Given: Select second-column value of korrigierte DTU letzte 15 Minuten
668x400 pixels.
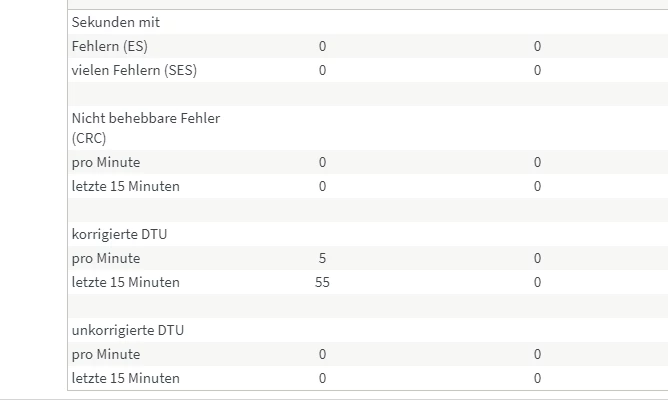Looking at the screenshot, I should click(x=537, y=282).
